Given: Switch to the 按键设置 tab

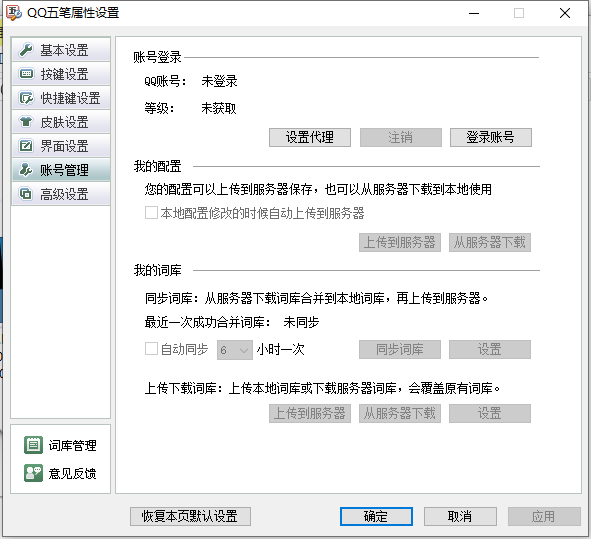Looking at the screenshot, I should pos(61,74).
